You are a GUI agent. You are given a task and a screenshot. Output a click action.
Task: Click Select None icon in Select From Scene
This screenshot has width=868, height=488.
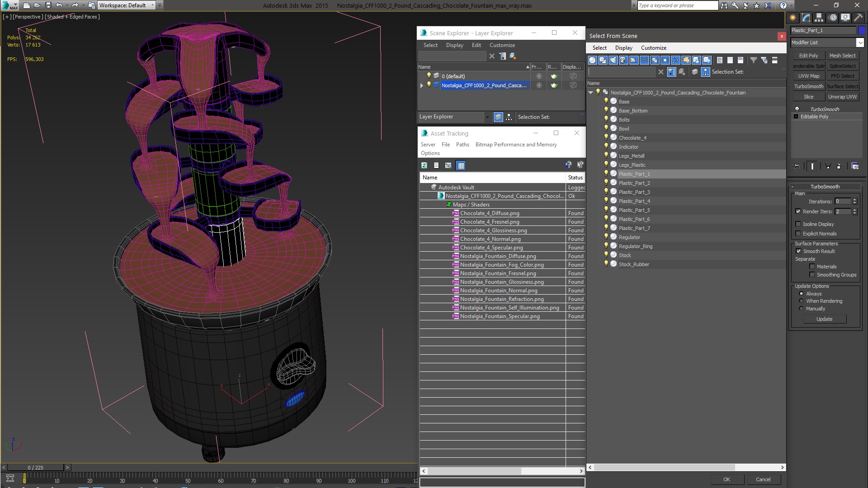[x=730, y=60]
